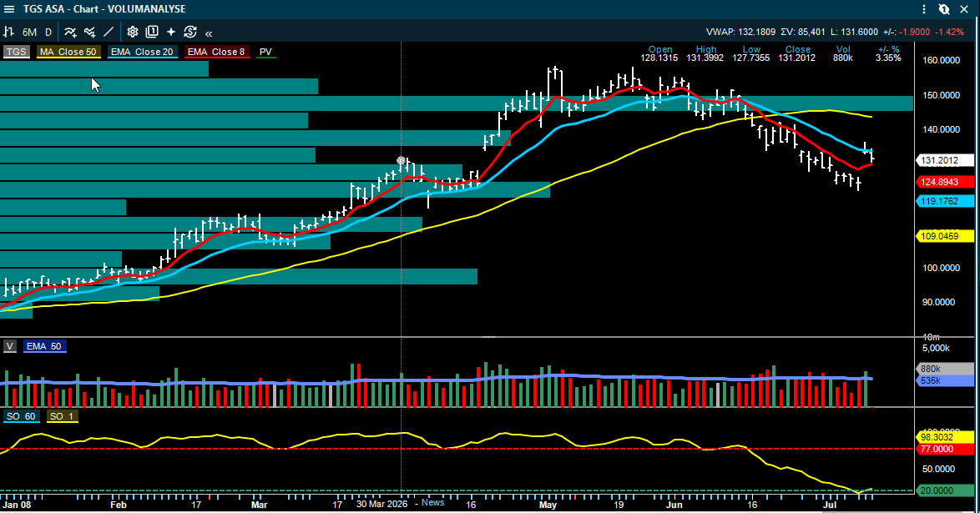Click the 880k volume axis label
Image resolution: width=980 pixels, height=513 pixels.
tap(944, 369)
